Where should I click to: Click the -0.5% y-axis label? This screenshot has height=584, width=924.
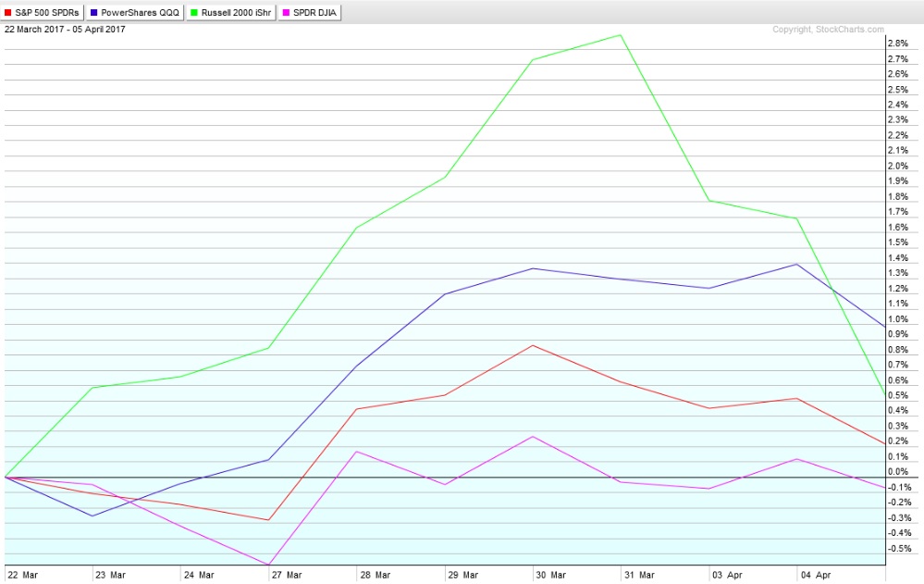pos(899,549)
